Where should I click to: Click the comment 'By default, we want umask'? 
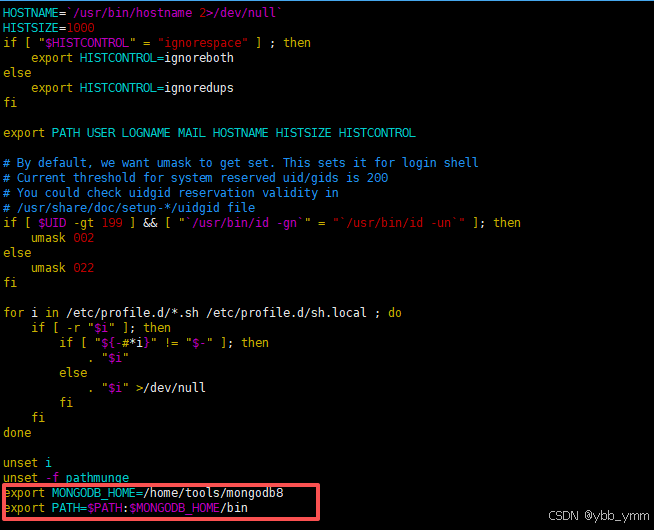pyautogui.click(x=241, y=163)
